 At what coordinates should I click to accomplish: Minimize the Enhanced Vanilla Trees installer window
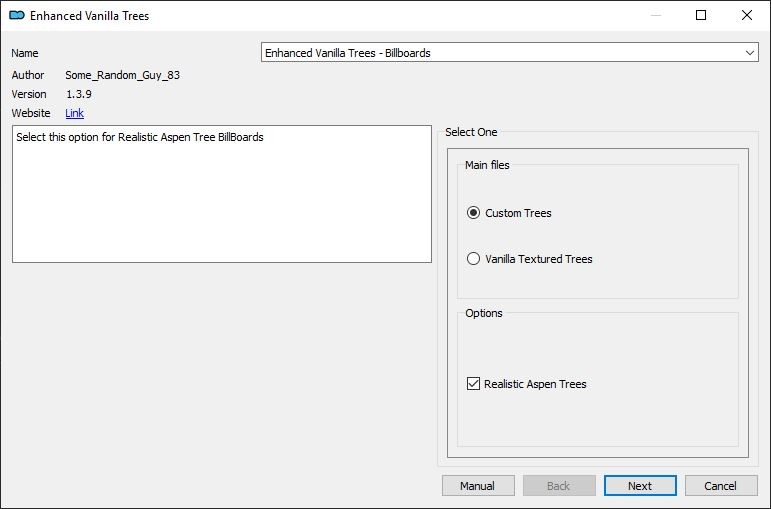coord(655,15)
